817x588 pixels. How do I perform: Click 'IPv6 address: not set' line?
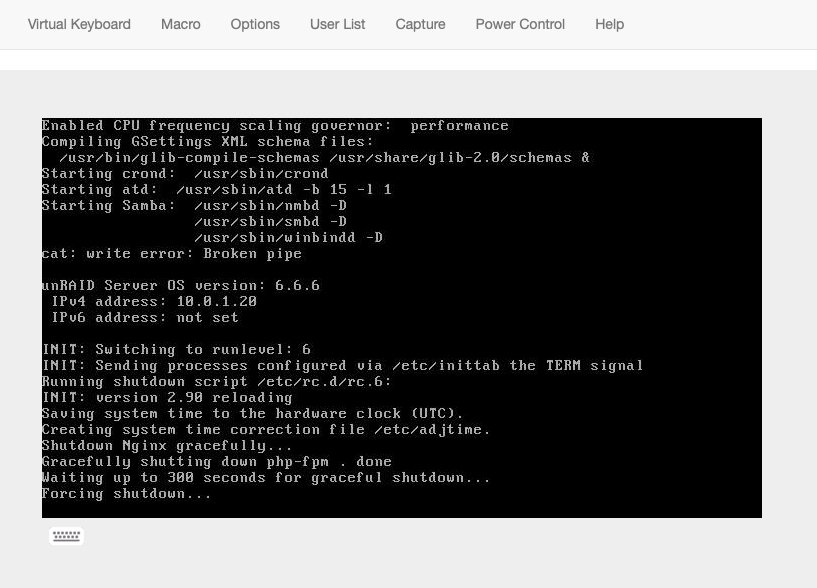click(145, 317)
